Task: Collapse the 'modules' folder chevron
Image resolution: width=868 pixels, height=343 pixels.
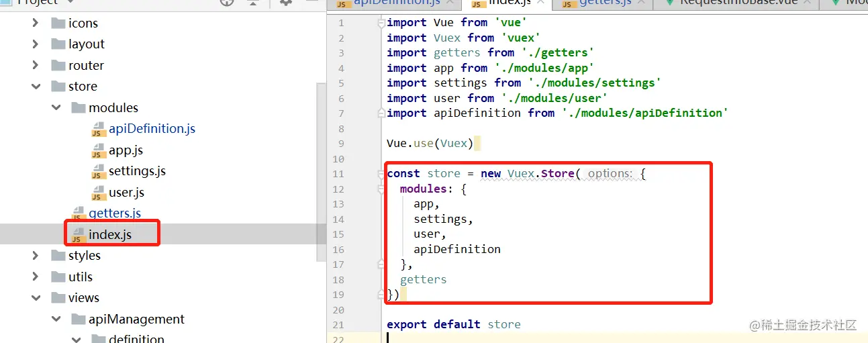Action: pyautogui.click(x=56, y=108)
